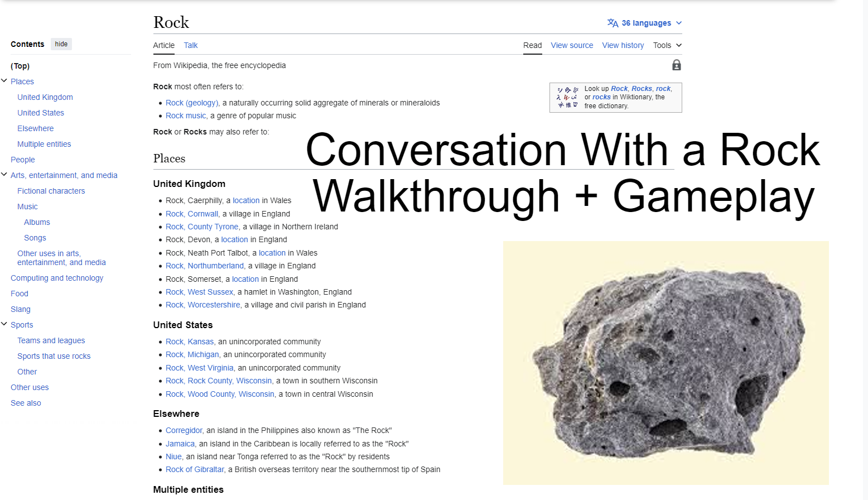Go to United States in contents
This screenshot has height=500, width=868.
[x=41, y=113]
